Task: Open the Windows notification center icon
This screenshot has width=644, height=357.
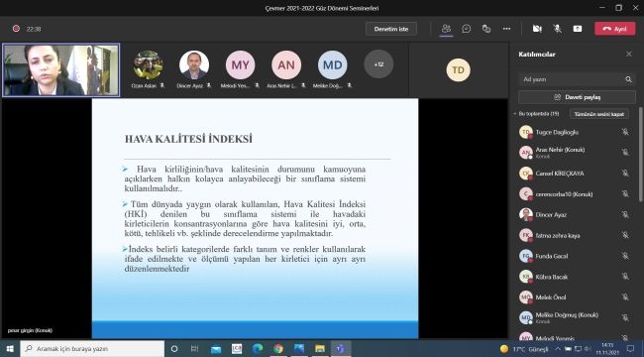Action: (x=631, y=349)
